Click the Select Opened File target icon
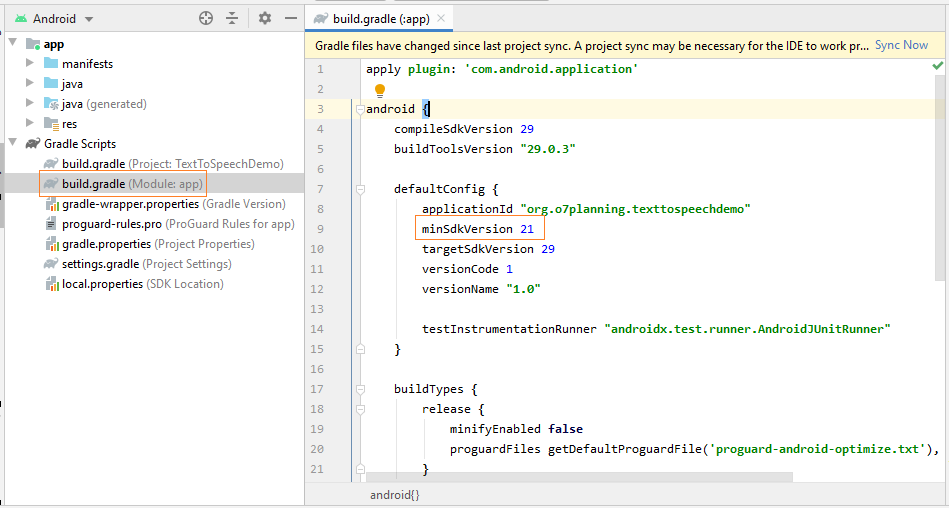 pyautogui.click(x=206, y=18)
